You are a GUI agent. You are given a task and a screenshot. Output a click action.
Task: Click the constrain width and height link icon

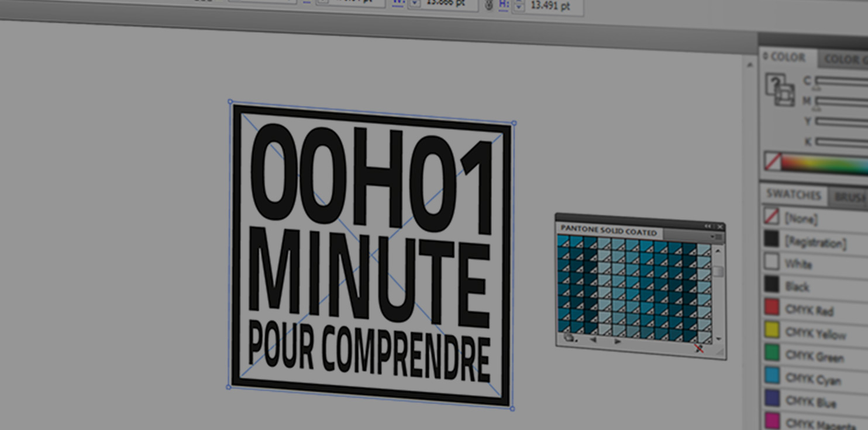490,5
